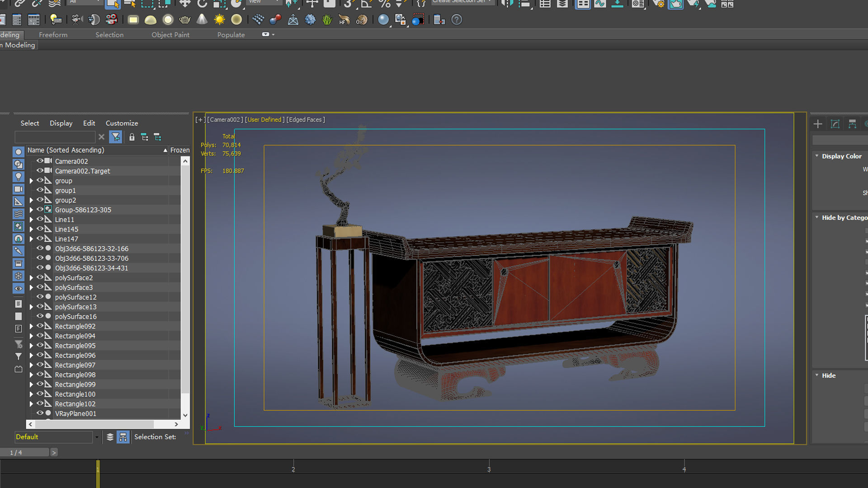The height and width of the screenshot is (488, 868).
Task: Click the grass fur toolbar icon
Action: (327, 19)
